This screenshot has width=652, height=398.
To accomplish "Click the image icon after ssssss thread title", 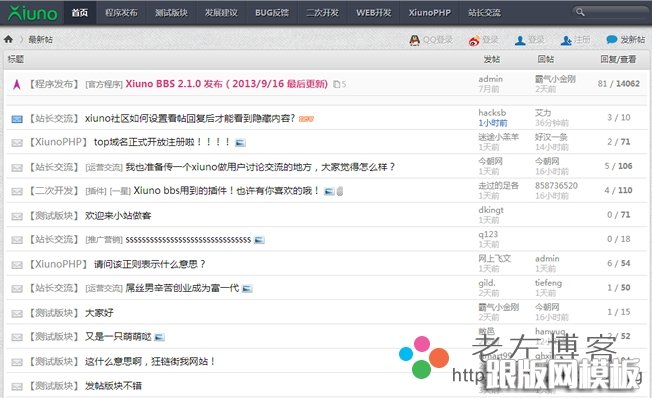I will 259,240.
